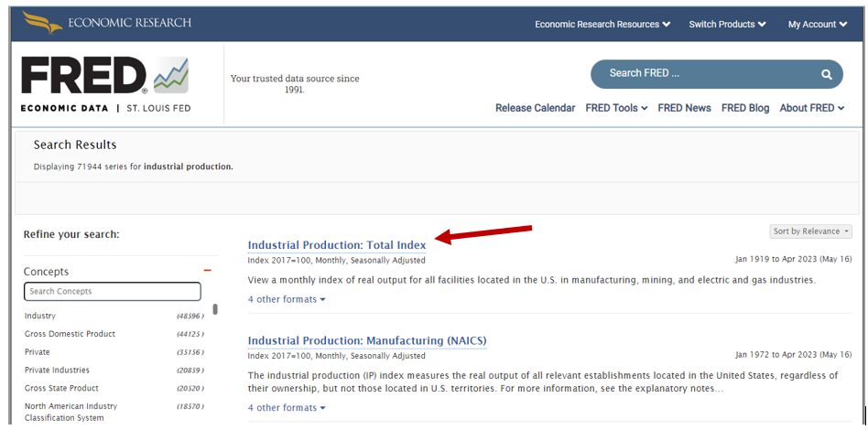Open Industrial Production: Total Index series
This screenshot has height=430, width=868.
pos(337,245)
